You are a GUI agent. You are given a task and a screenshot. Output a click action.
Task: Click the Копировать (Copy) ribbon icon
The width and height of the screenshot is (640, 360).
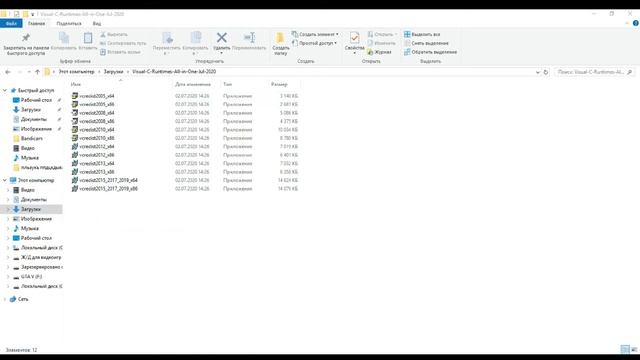64,38
